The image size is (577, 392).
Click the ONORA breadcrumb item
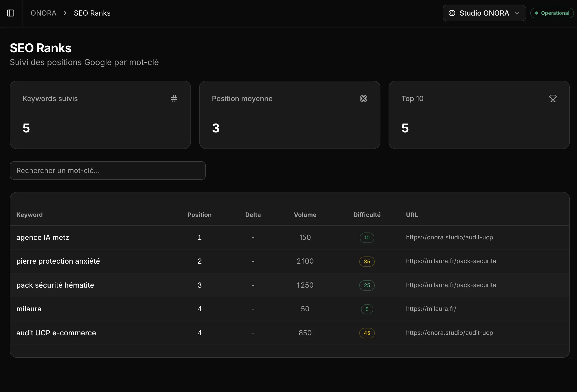43,13
